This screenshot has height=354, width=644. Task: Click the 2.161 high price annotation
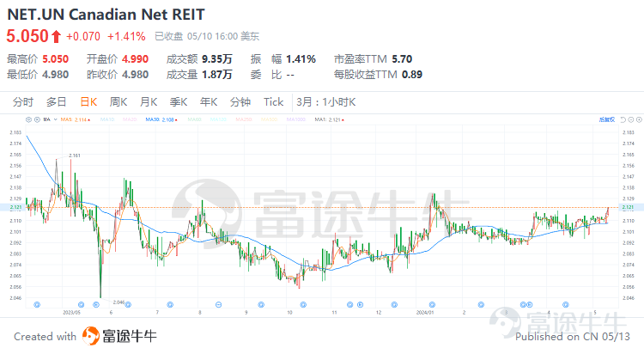tap(75, 156)
